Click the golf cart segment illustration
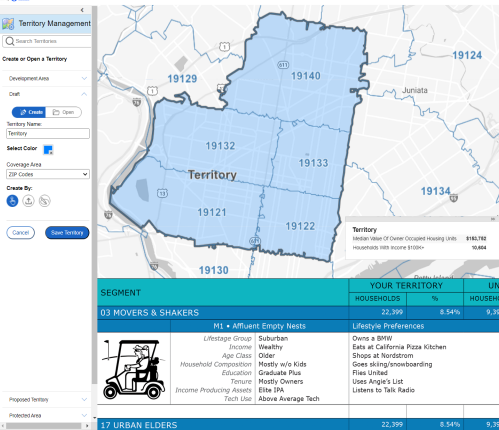The image size is (499, 430). click(134, 369)
